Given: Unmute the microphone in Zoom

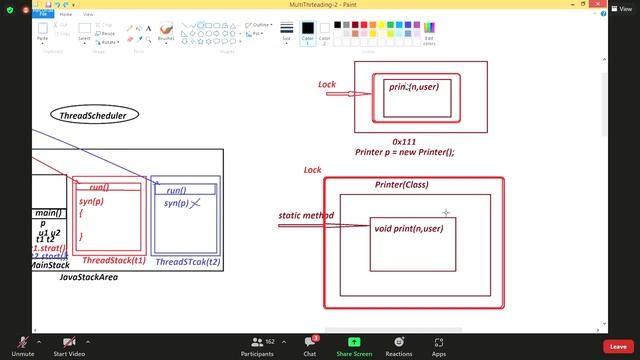Looking at the screenshot, I should point(23,347).
